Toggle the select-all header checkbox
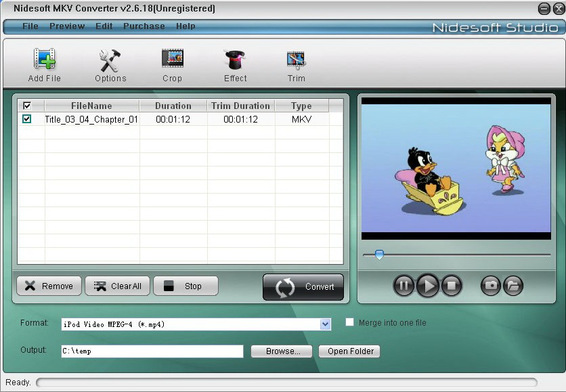Screen dimensions: 566x392 [27, 106]
